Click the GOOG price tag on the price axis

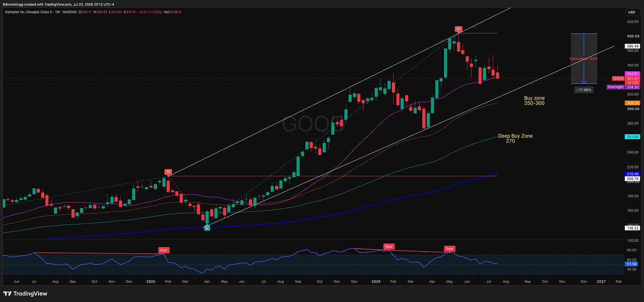coord(618,78)
